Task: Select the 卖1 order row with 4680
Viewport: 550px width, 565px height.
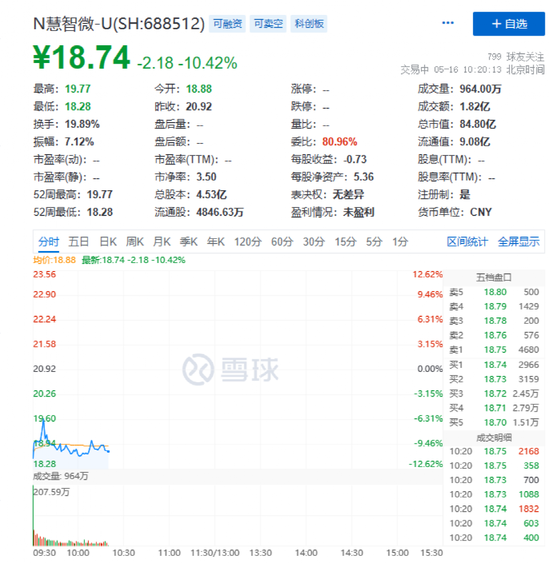Action: tap(493, 350)
